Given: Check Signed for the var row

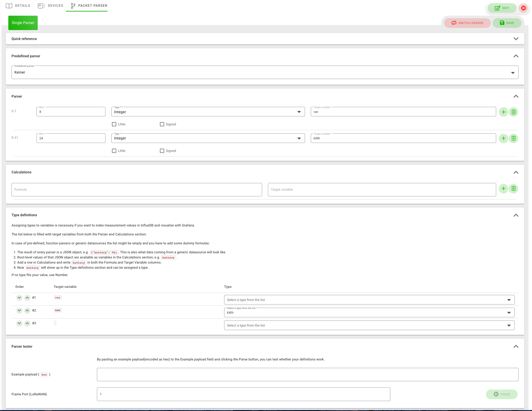Looking at the screenshot, I should [162, 124].
